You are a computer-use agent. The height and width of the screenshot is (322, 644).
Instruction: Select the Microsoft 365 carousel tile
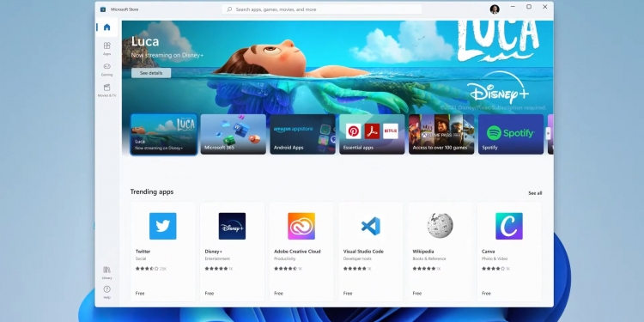(234, 134)
